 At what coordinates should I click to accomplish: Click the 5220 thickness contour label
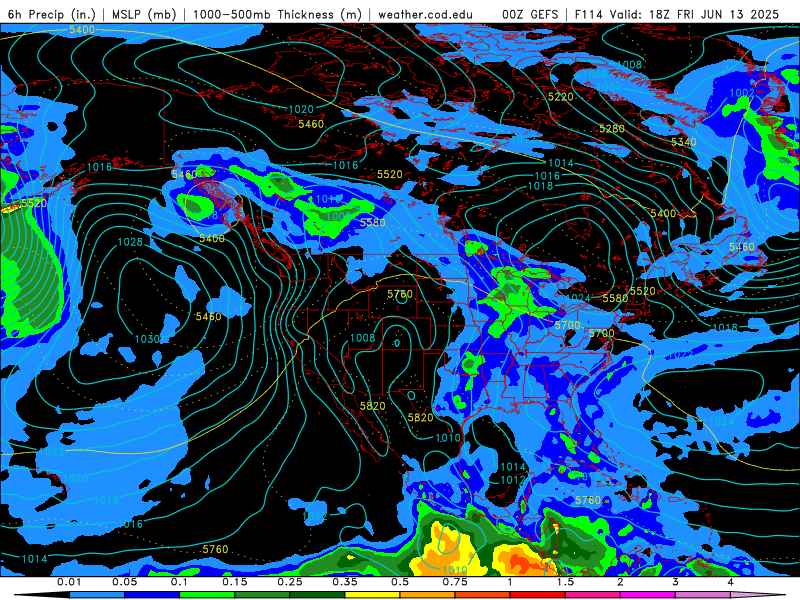pos(561,97)
